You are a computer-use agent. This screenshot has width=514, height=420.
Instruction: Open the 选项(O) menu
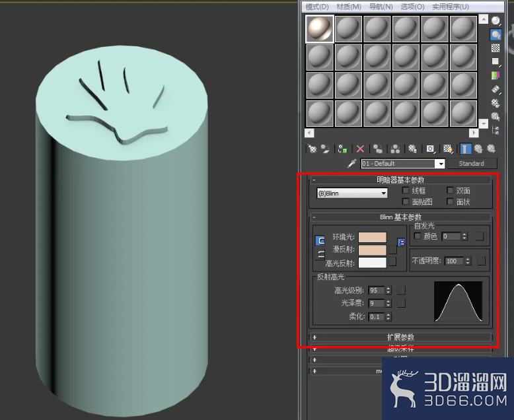tap(412, 7)
